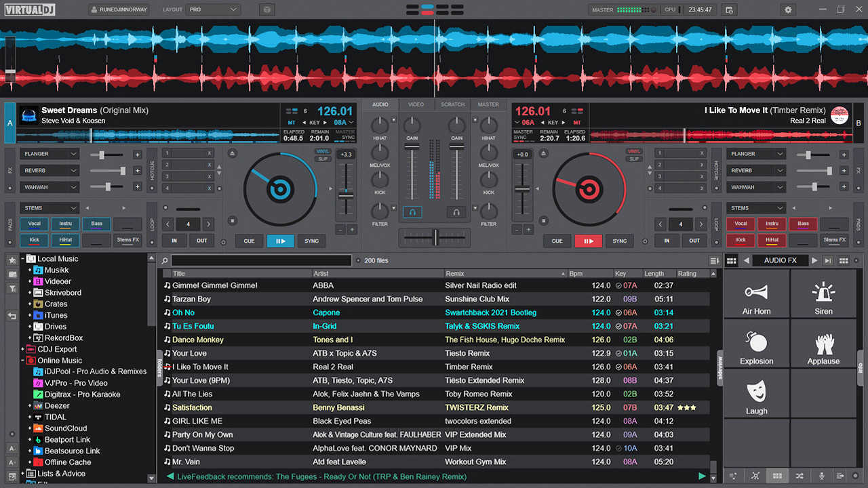
Task: Click SYNC button on deck B
Action: [620, 241]
